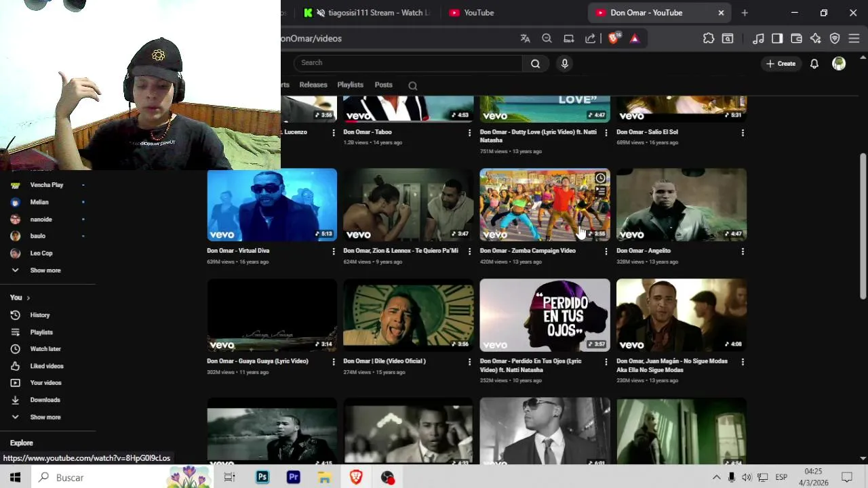Open a new browser tab

[x=745, y=12]
